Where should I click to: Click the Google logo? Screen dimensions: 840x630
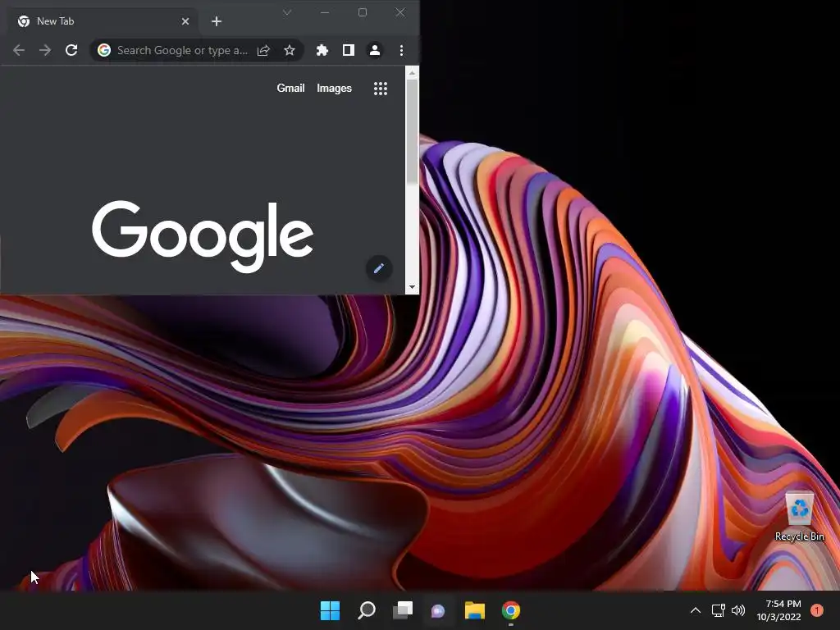[203, 236]
